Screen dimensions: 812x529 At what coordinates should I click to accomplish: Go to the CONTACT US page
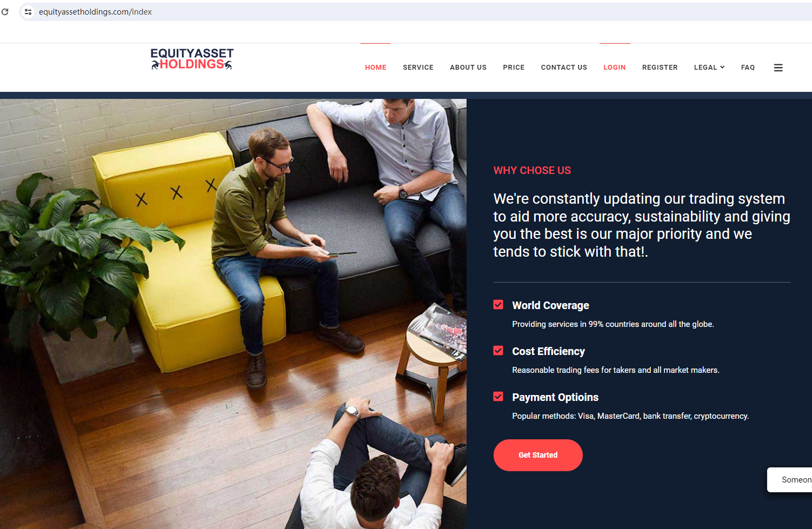click(564, 68)
